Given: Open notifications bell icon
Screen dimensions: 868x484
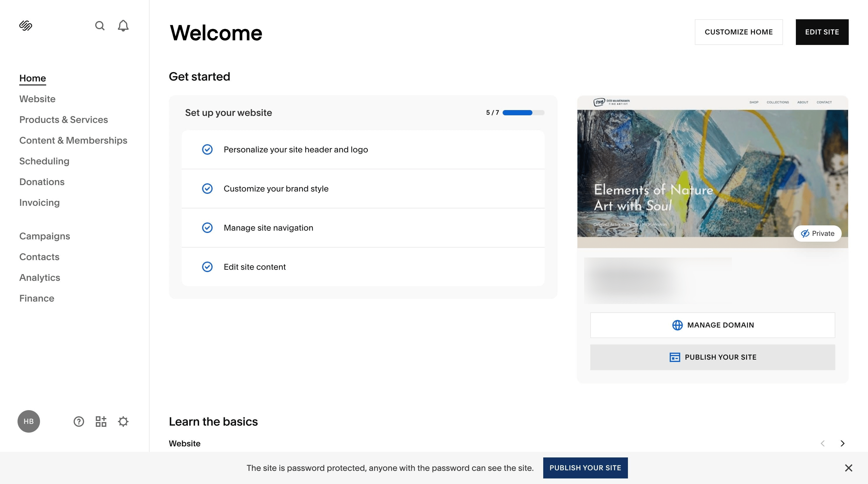Looking at the screenshot, I should (123, 26).
